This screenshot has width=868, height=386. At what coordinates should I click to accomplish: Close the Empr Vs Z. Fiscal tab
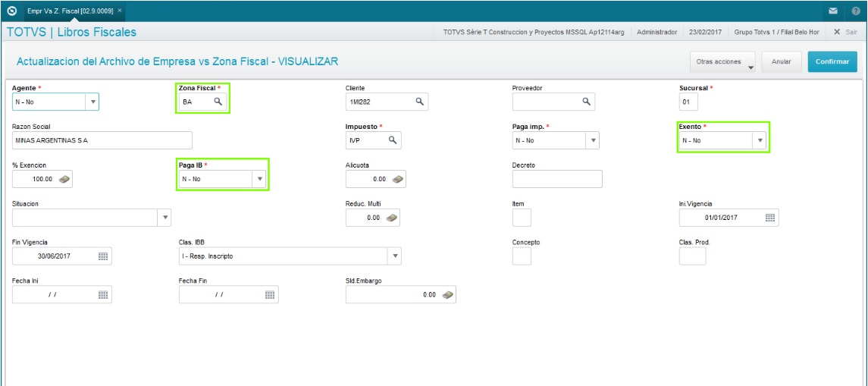120,11
